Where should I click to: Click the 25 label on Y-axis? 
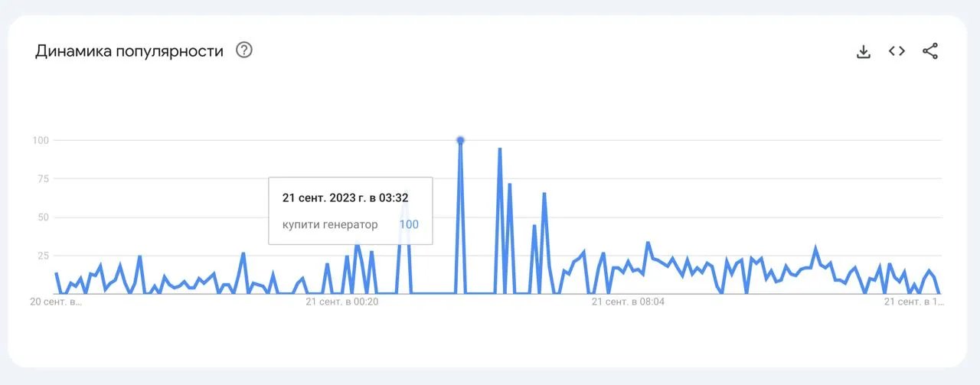click(x=43, y=255)
